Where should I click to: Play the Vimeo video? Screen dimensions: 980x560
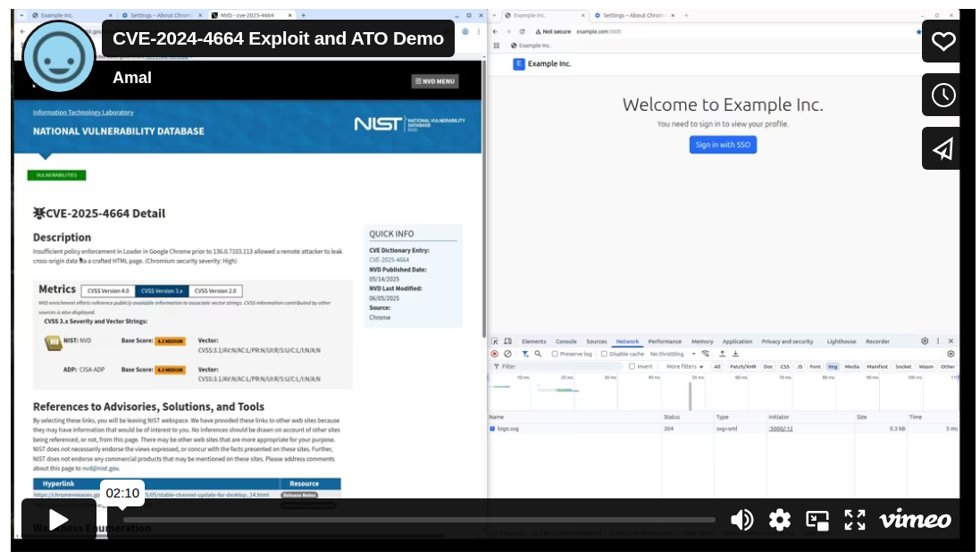59,520
